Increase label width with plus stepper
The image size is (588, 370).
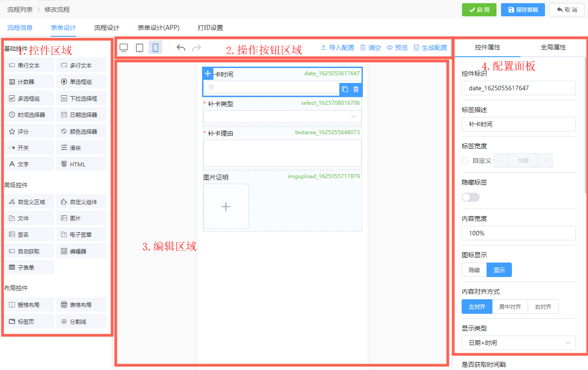click(545, 161)
